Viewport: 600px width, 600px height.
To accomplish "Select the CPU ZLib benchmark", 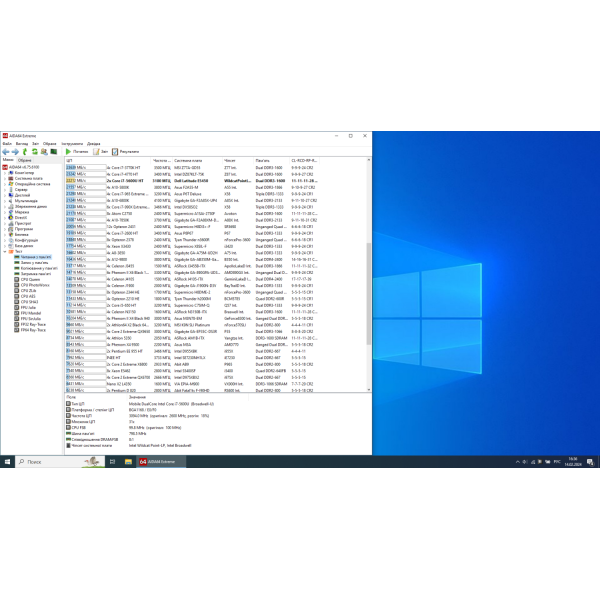I will (x=28, y=290).
